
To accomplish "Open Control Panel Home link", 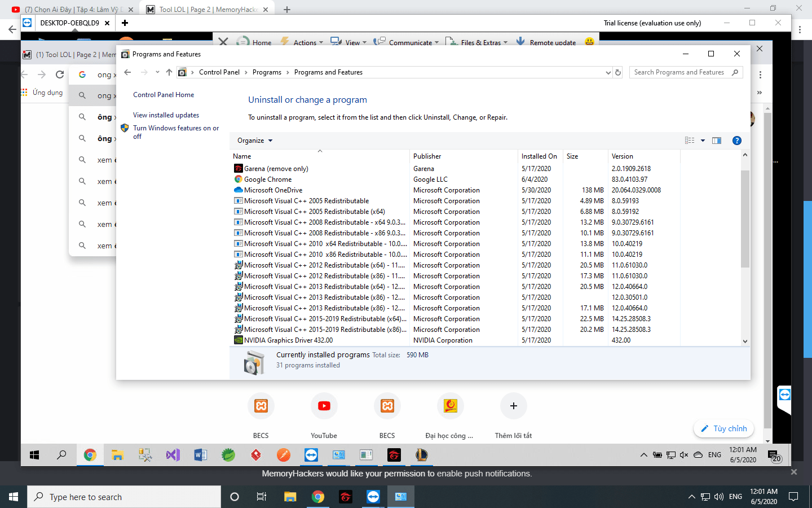I will [164, 95].
